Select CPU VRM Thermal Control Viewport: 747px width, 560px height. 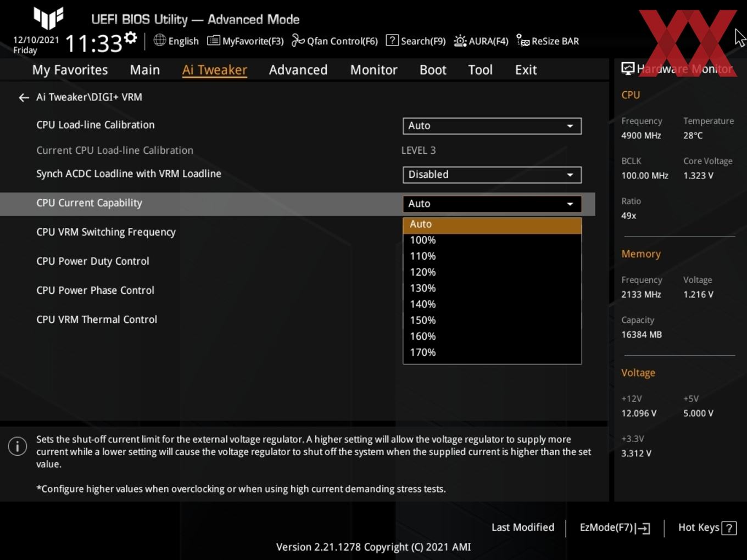pyautogui.click(x=97, y=319)
